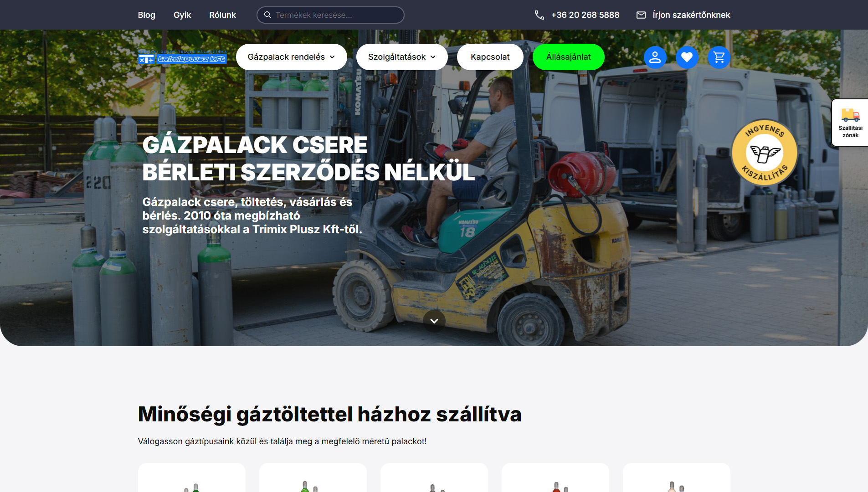Click the Trimix Plusz Kft logo
This screenshot has width=868, height=492.
[x=182, y=58]
